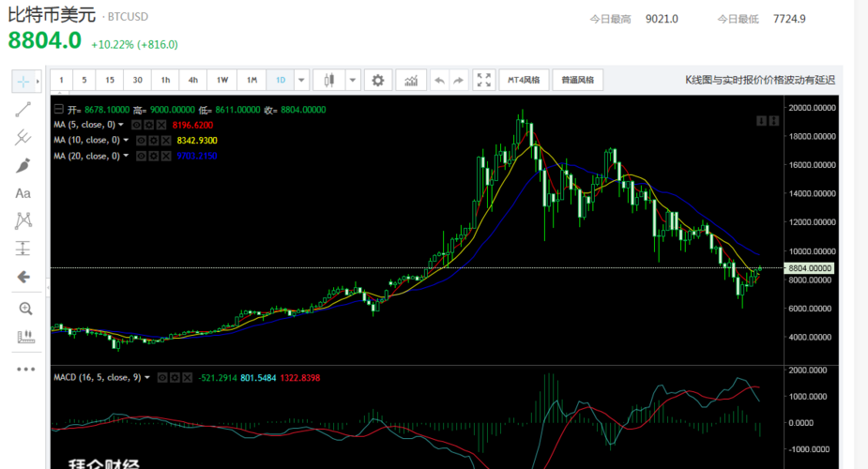The width and height of the screenshot is (868, 469).
Task: Open settings gear for MA (5, close, 0)
Action: coord(149,125)
